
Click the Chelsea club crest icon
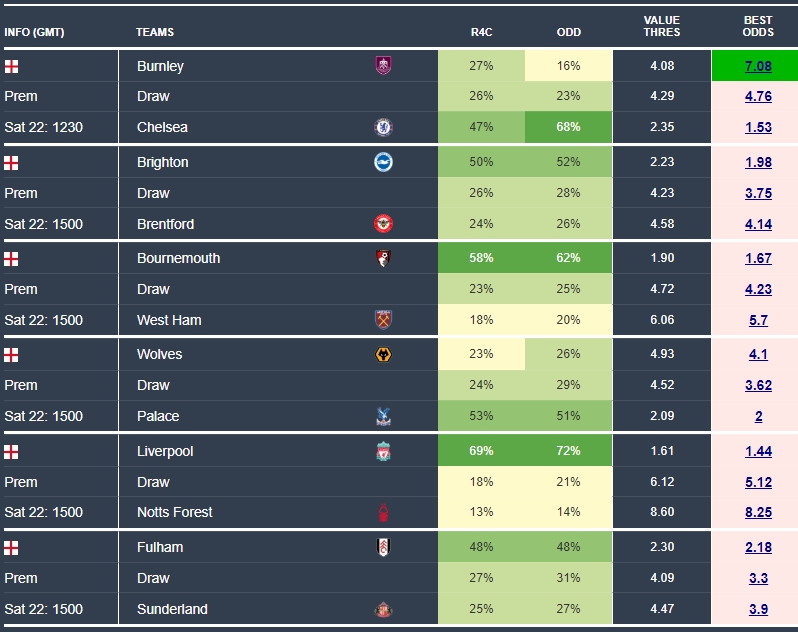coord(383,127)
